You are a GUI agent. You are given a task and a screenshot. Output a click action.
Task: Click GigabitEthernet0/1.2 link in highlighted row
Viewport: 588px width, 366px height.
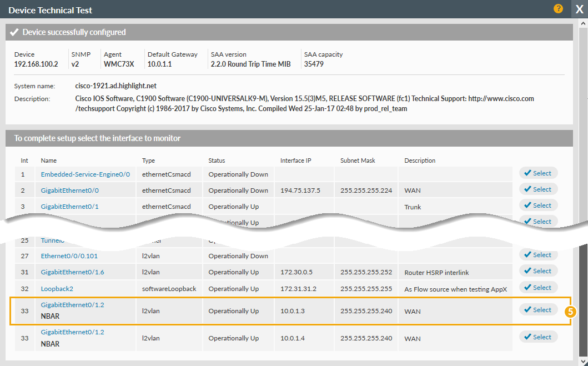pos(72,305)
